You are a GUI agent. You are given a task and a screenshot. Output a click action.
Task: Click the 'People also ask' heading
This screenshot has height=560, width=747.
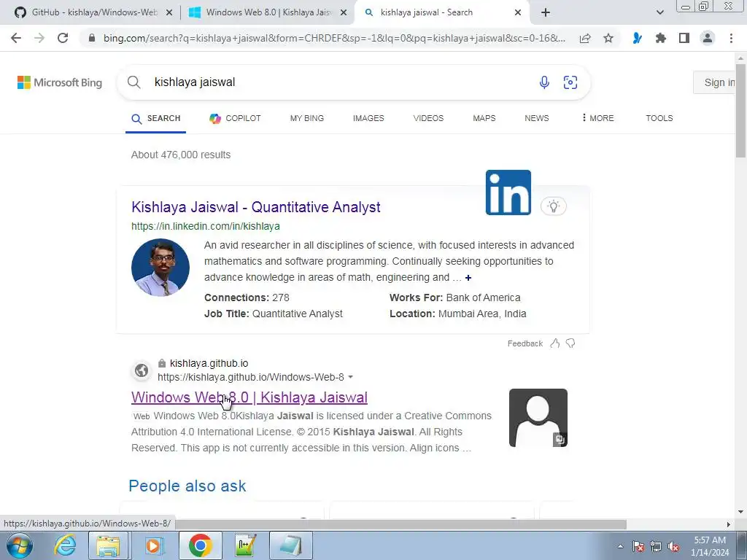point(187,486)
